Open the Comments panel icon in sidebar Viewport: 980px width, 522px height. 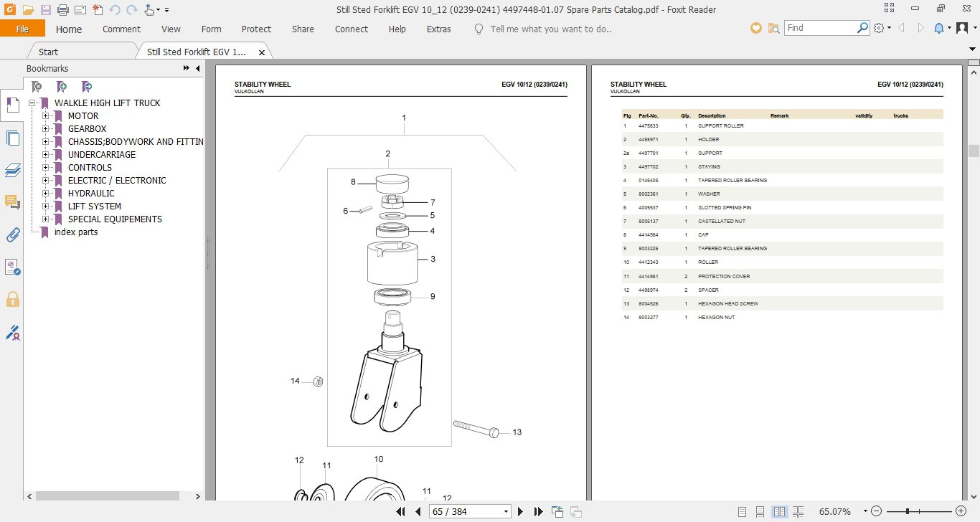coord(12,202)
